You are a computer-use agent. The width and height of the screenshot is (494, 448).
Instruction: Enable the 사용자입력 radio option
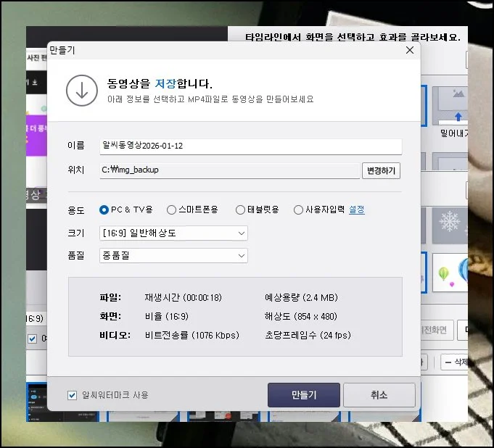(x=298, y=210)
